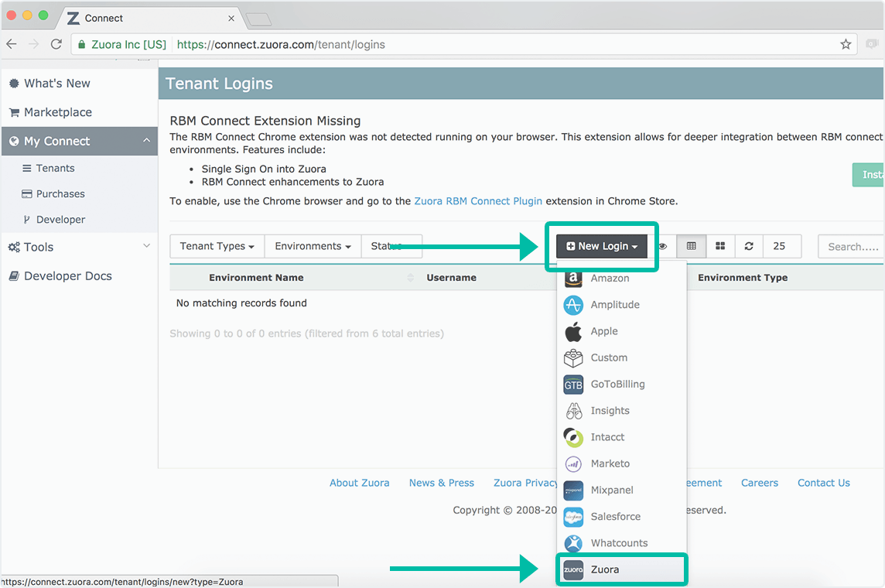The height and width of the screenshot is (588, 885).
Task: Click the green lock security icon
Action: 82,45
